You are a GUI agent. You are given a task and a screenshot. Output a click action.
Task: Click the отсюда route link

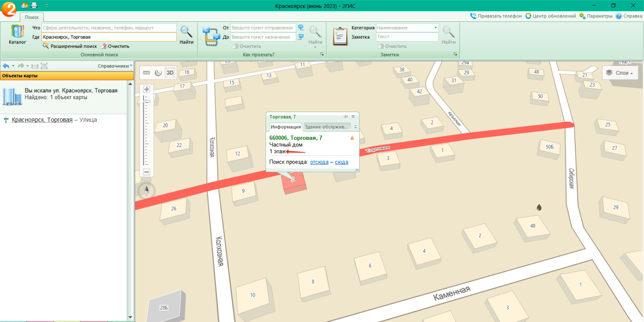pos(319,162)
